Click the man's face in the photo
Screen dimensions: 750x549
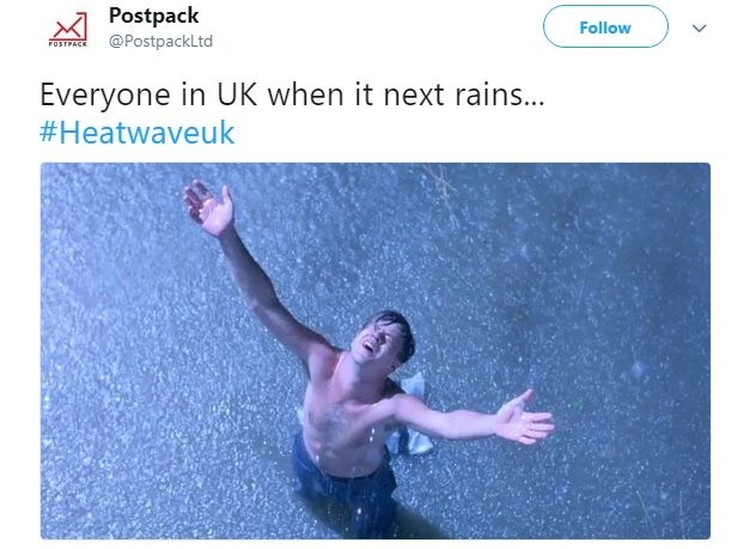click(x=379, y=342)
